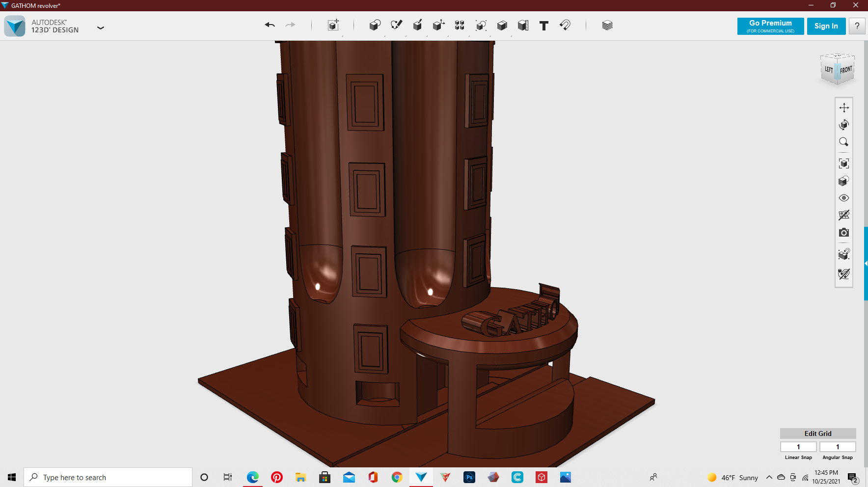
Task: Click the Fit view icon
Action: coord(844,163)
